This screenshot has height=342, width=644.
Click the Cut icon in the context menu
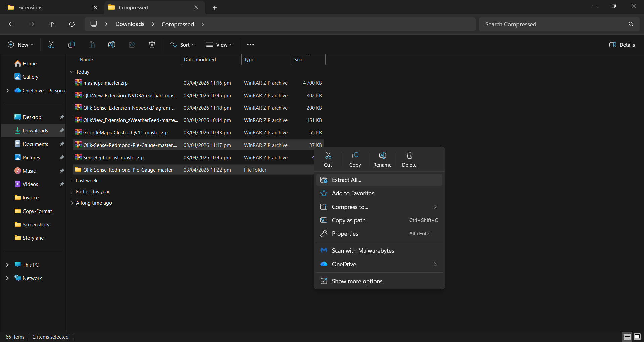pos(328,159)
